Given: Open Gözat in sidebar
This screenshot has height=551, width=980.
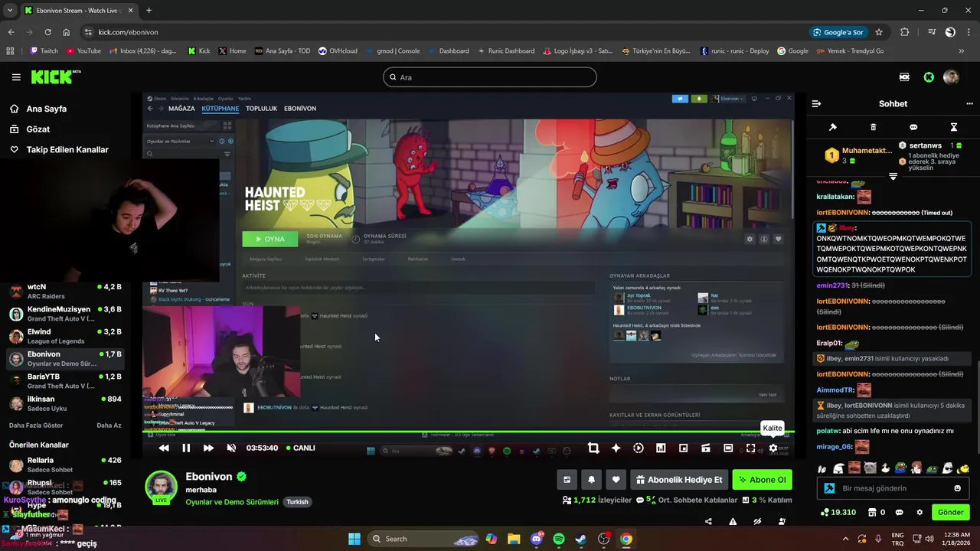Looking at the screenshot, I should tap(38, 129).
